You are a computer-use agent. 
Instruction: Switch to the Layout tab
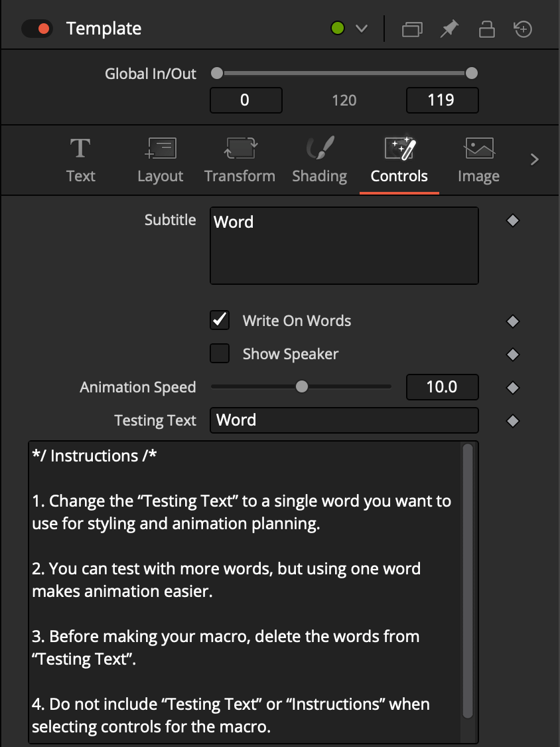pos(160,159)
